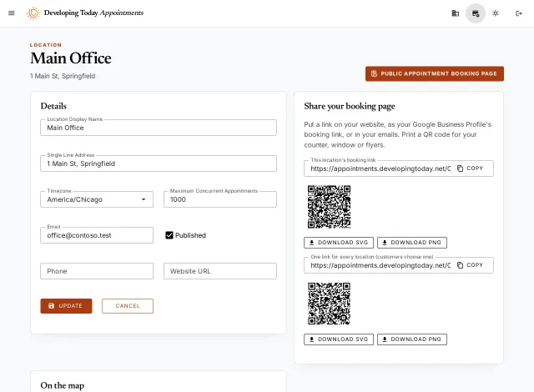The height and width of the screenshot is (392, 534).
Task: Click the Developing Today Appointments title
Action: coord(93,13)
